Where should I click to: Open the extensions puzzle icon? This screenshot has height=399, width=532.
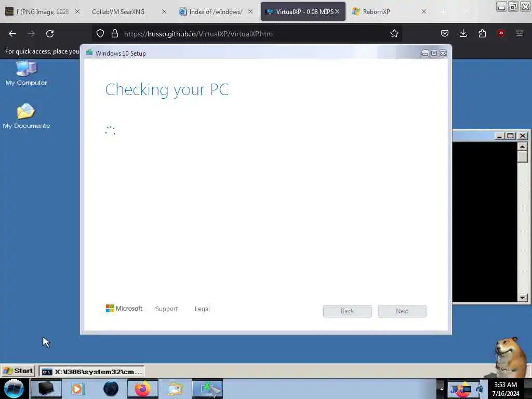(482, 33)
